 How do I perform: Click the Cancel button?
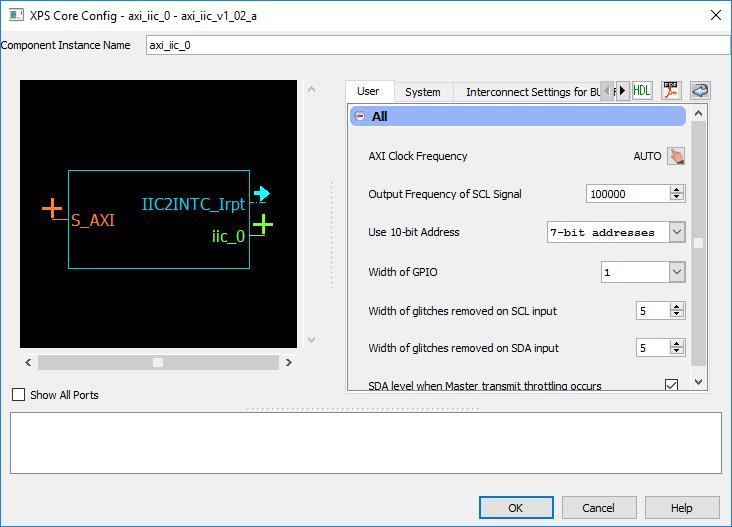pyautogui.click(x=598, y=507)
